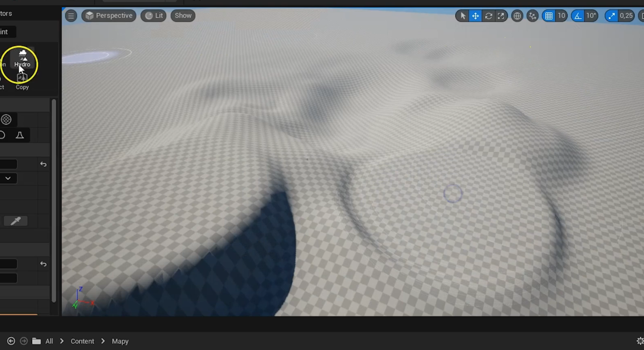Activate the Scale tool
644x350 pixels.
[501, 15]
